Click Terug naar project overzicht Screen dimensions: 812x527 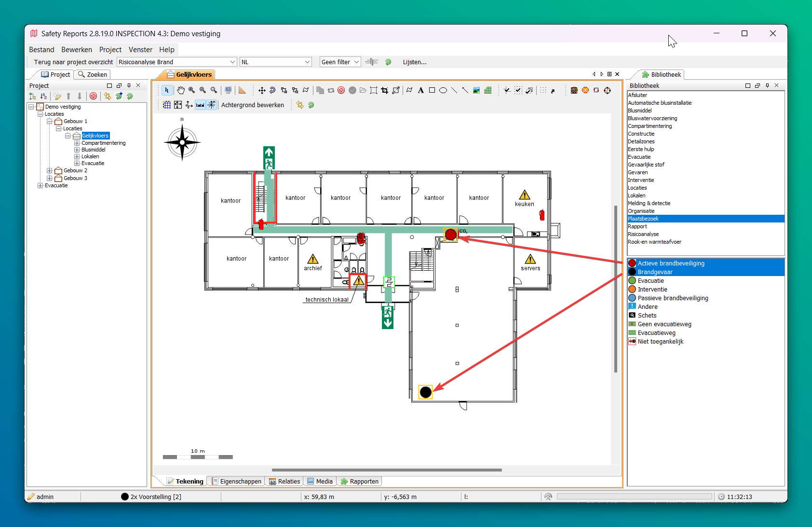pos(73,62)
